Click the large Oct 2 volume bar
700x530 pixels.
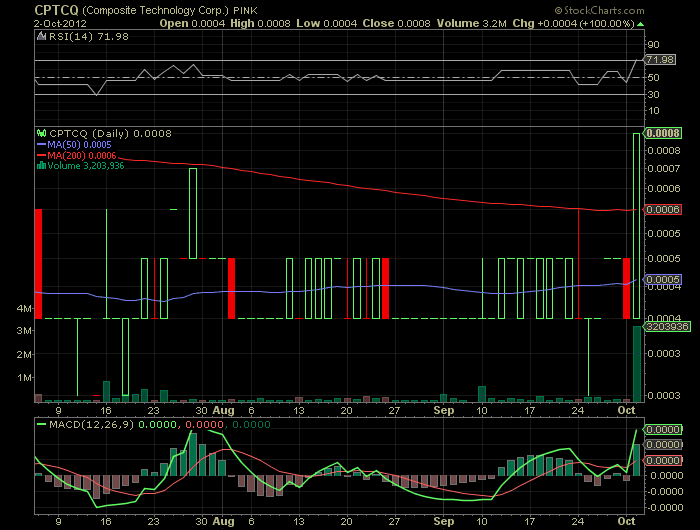coord(637,364)
